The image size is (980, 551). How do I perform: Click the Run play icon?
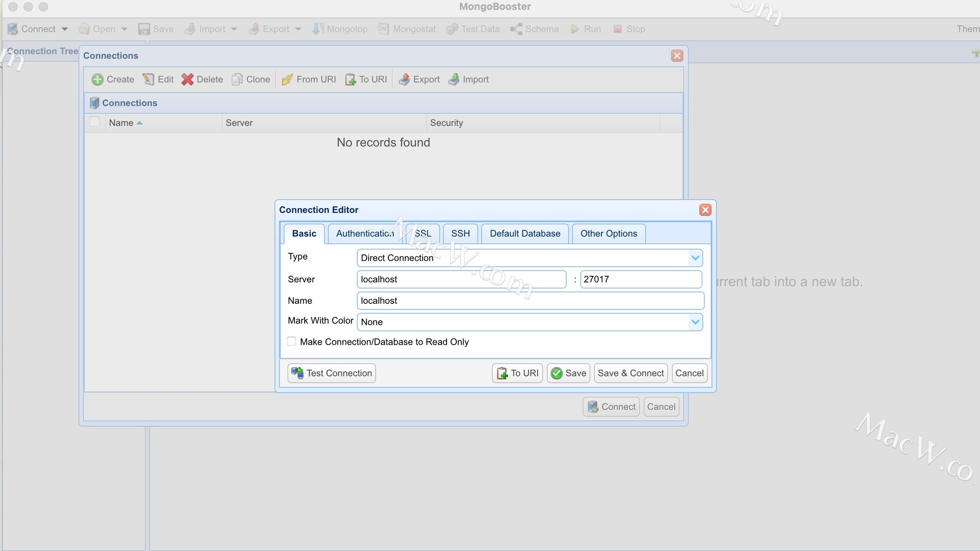[575, 29]
